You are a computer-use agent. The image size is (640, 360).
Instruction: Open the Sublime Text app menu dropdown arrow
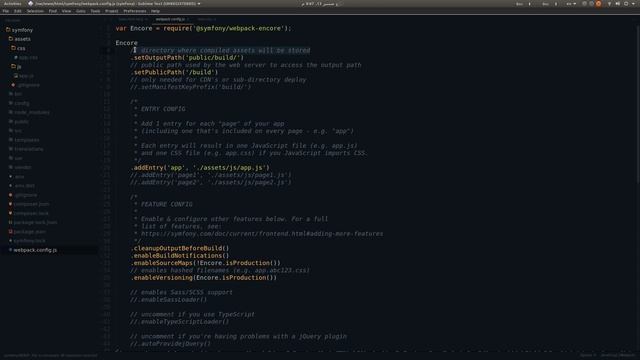pyautogui.click(x=199, y=4)
